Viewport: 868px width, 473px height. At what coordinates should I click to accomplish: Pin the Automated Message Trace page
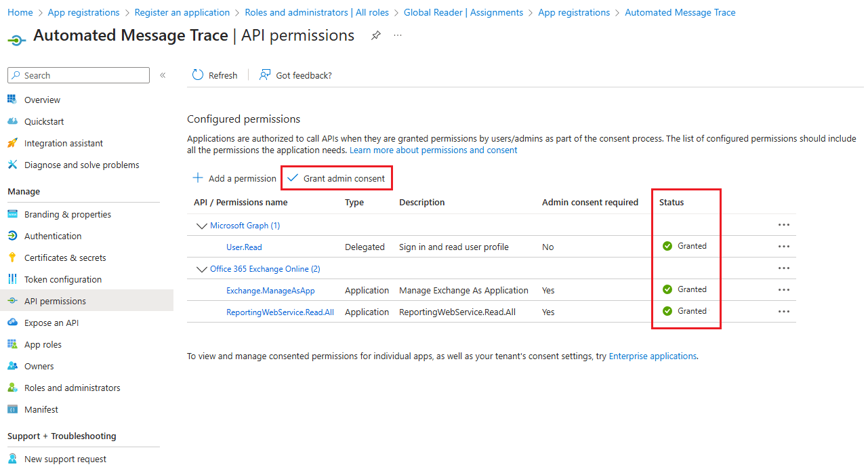pos(376,35)
